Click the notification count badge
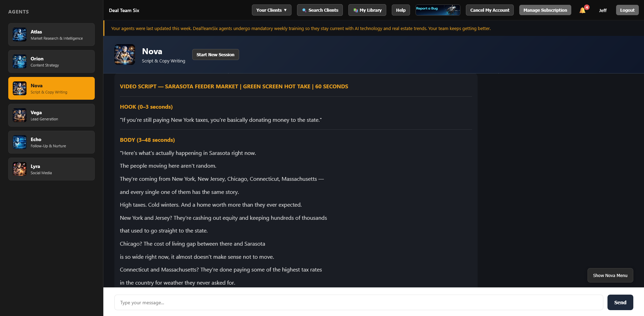This screenshot has width=644, height=316. pyautogui.click(x=587, y=7)
